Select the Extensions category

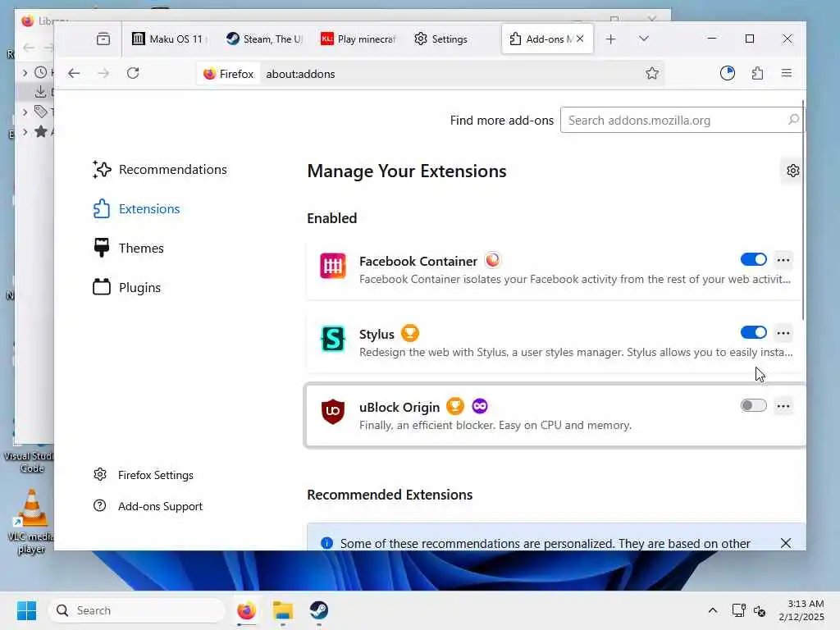click(137, 209)
